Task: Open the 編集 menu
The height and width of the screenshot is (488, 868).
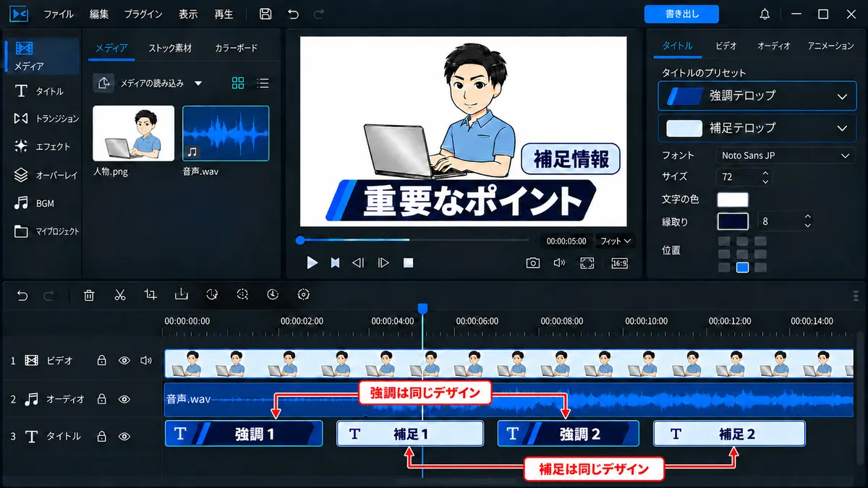Action: pyautogui.click(x=99, y=14)
